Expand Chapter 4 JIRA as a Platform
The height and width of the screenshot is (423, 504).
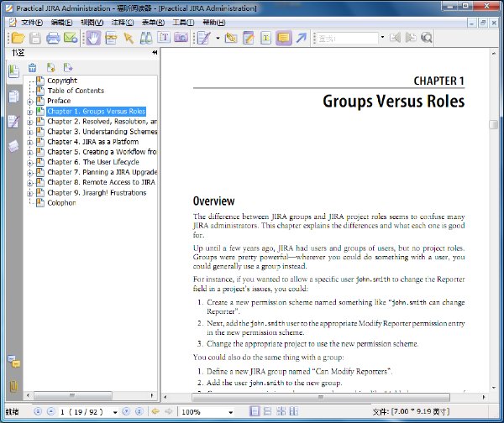(30, 143)
